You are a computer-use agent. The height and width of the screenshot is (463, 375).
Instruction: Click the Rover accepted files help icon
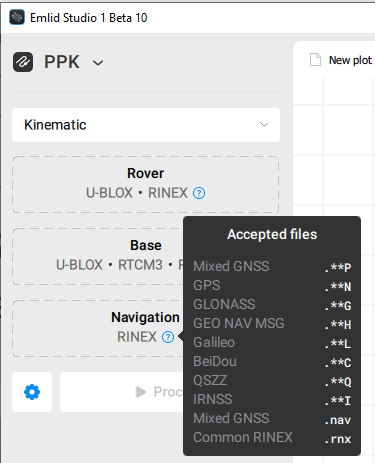coord(199,193)
